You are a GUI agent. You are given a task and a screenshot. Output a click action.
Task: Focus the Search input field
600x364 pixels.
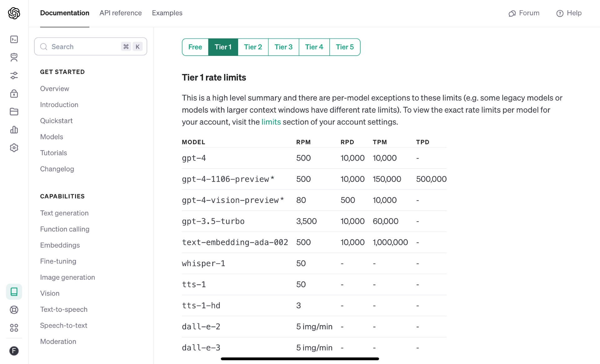(91, 47)
